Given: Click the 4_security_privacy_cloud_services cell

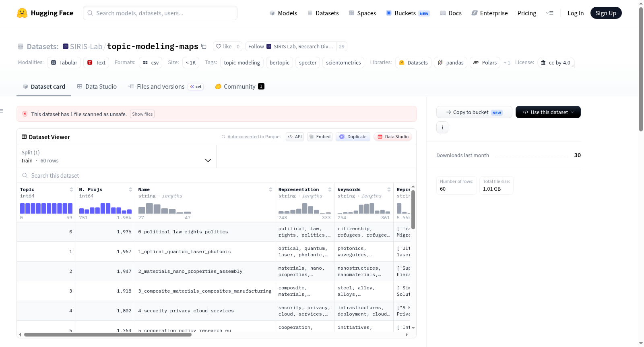Looking at the screenshot, I should pos(205,311).
